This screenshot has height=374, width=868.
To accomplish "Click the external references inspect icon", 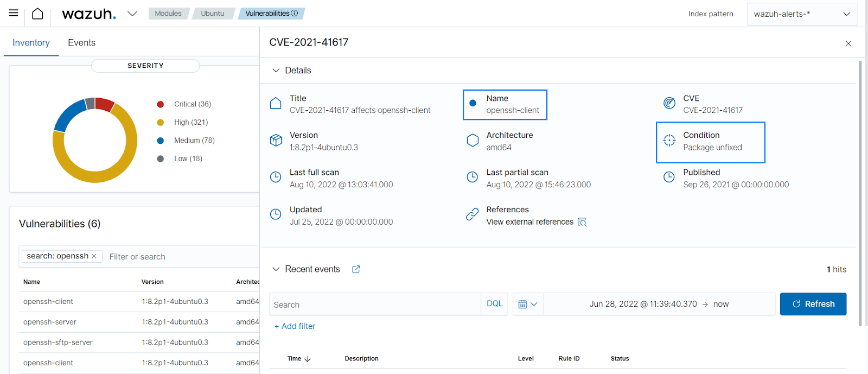I will pyautogui.click(x=582, y=222).
